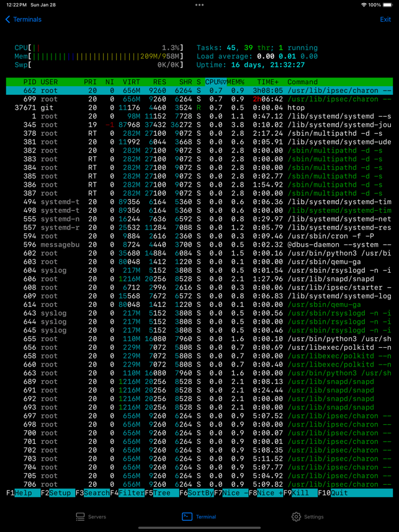Click F8 Nice + in htop footer
The image size is (399, 532).
(x=266, y=493)
